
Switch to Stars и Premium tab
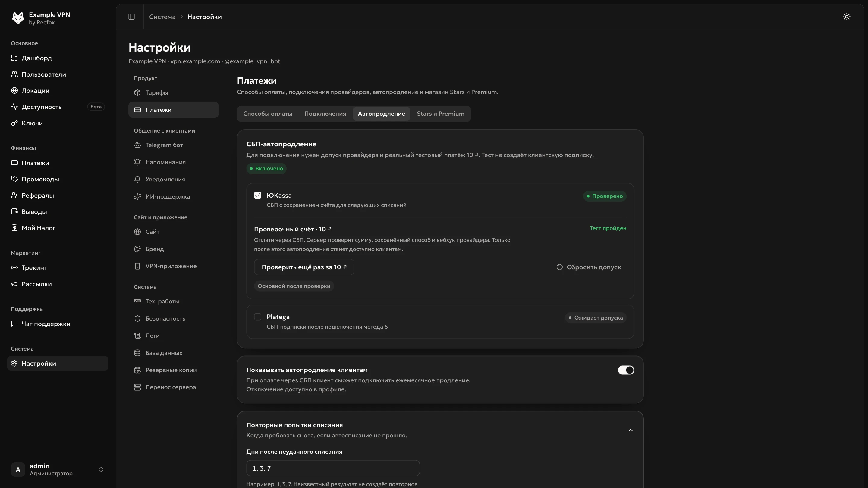pos(440,114)
